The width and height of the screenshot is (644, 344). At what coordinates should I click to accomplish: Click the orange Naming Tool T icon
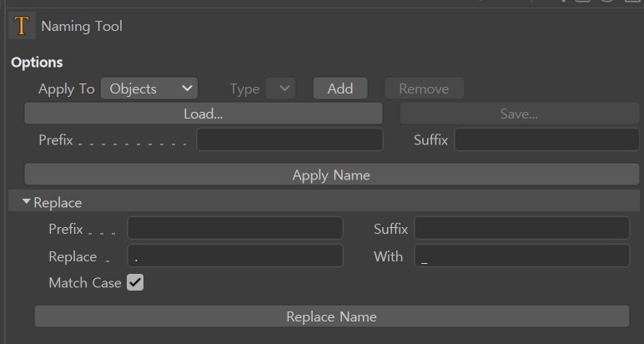coord(22,26)
